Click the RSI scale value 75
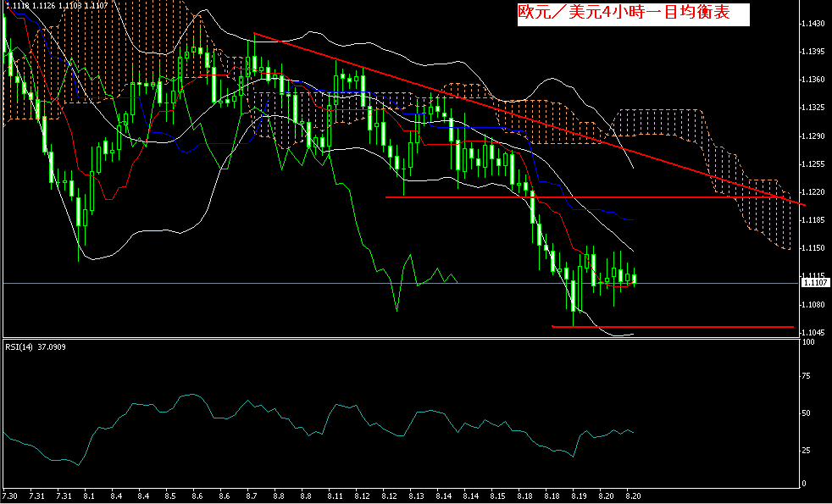Image resolution: width=832 pixels, height=504 pixels. click(x=807, y=377)
